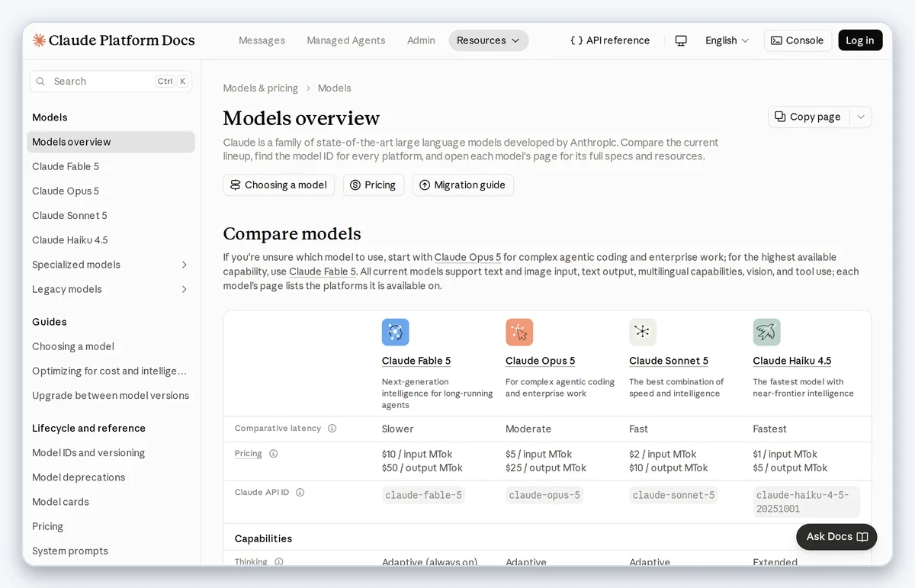This screenshot has height=588, width=915.
Task: Click the dollar icon in Pricing chip
Action: [355, 185]
